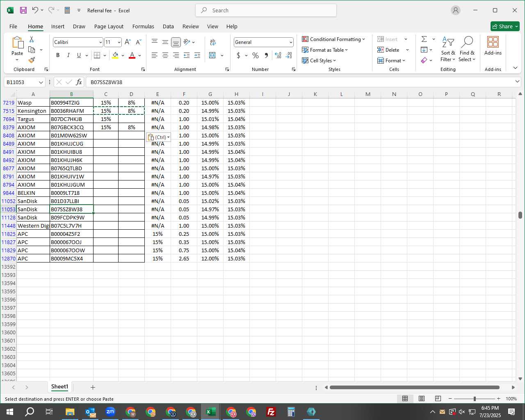The width and height of the screenshot is (525, 420).
Task: Undo the last action
Action: point(35,10)
